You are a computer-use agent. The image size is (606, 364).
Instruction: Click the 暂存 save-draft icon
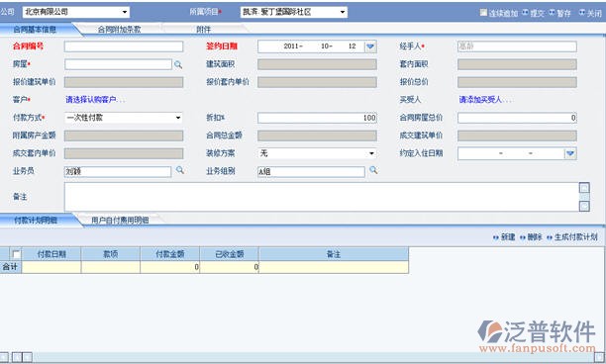(x=552, y=13)
